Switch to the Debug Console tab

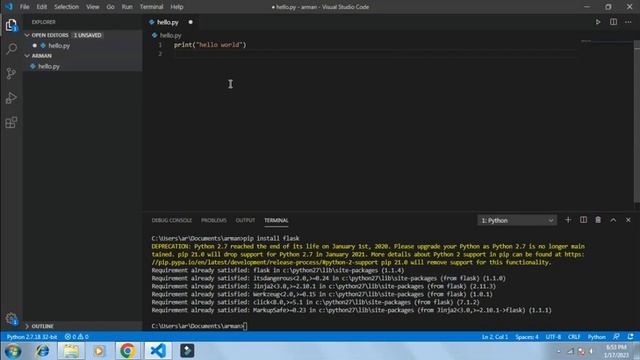[x=172, y=220]
